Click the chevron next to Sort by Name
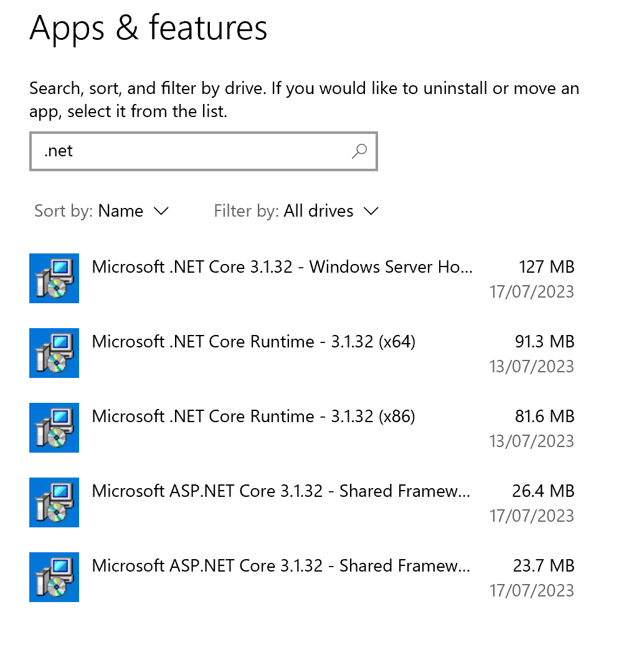Screen dimensions: 644x655 161,211
